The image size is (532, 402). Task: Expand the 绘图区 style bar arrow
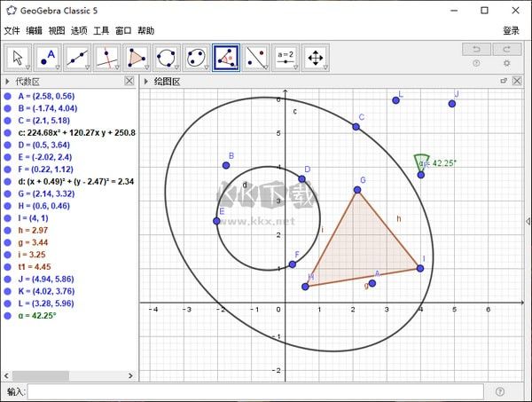pos(147,81)
